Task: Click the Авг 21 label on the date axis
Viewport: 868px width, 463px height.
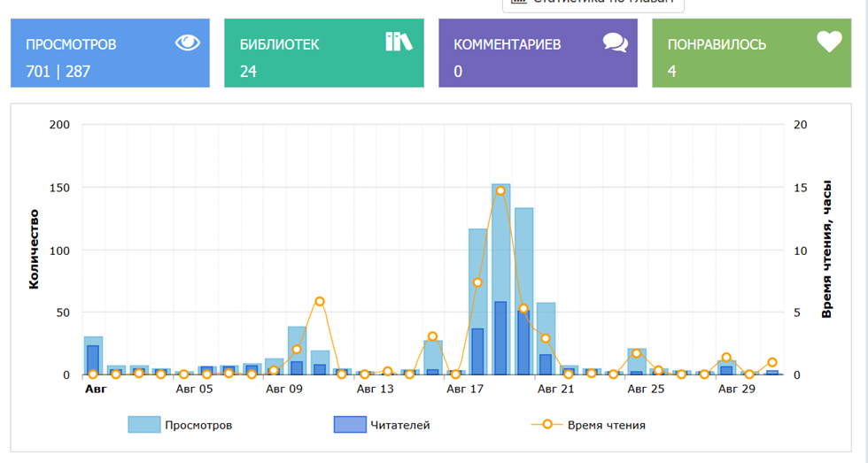Action: [x=555, y=389]
